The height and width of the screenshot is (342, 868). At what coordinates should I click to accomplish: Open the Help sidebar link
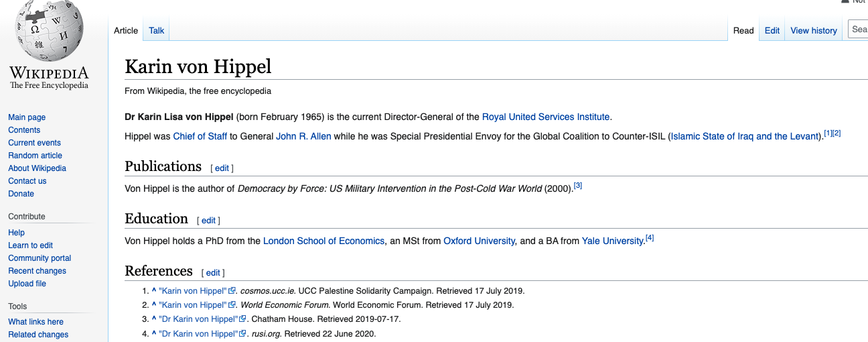tap(16, 233)
